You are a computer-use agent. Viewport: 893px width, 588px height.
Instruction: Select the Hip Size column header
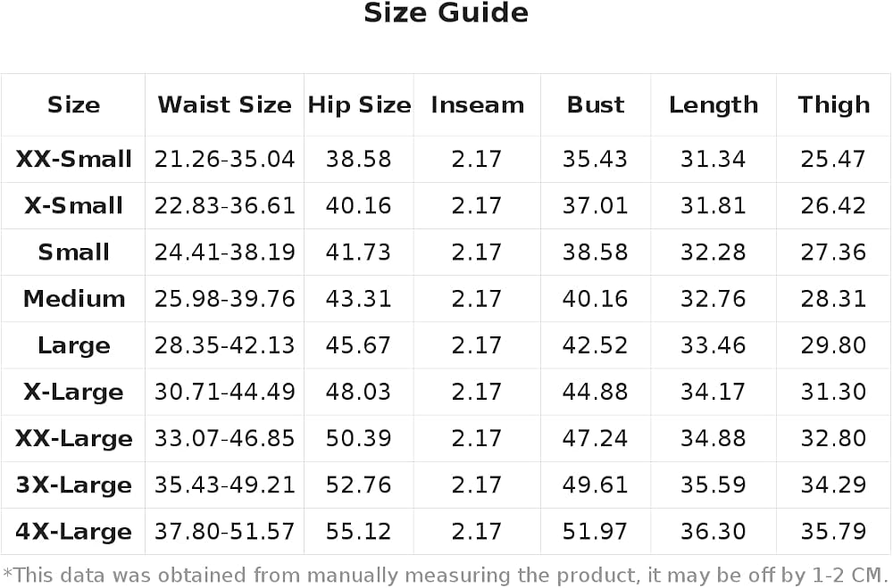(x=359, y=105)
